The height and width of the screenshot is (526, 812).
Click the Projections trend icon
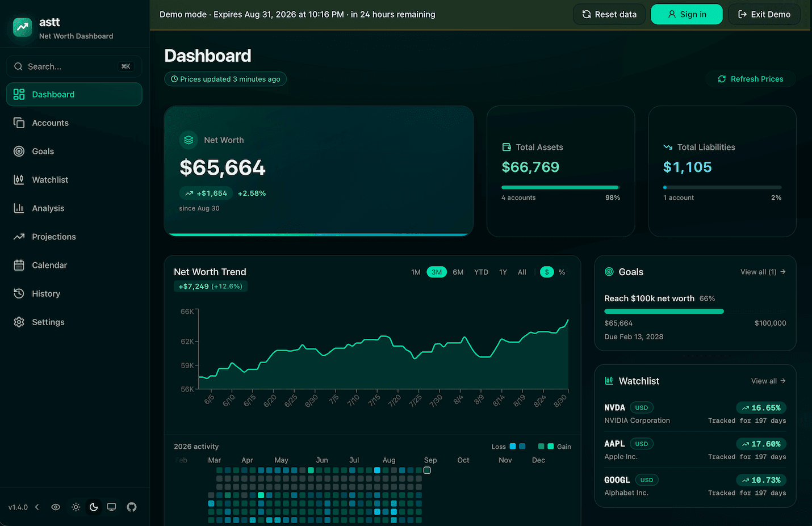19,237
